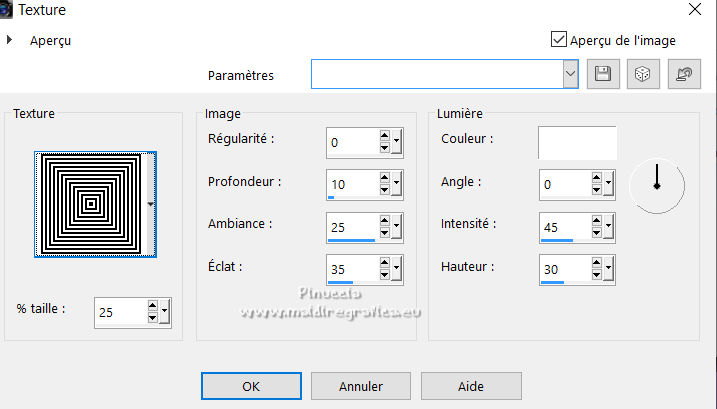
Task: Open the texture picker dropdown arrow
Action: click(x=151, y=204)
